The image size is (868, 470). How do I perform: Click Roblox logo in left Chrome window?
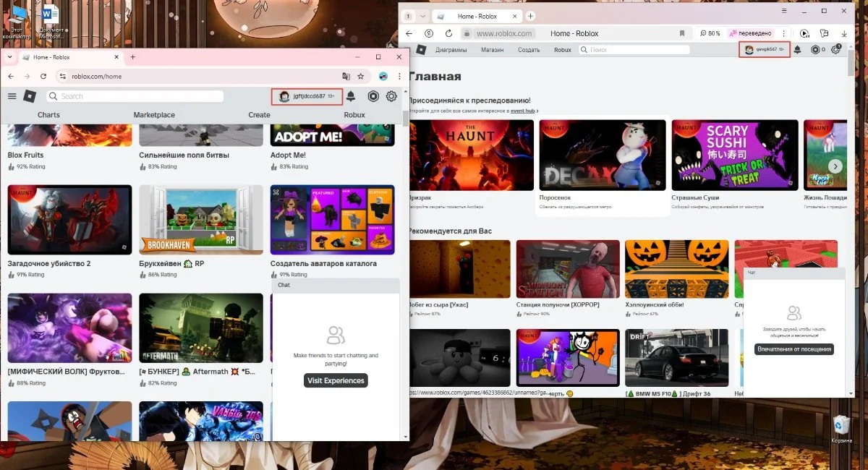29,96
